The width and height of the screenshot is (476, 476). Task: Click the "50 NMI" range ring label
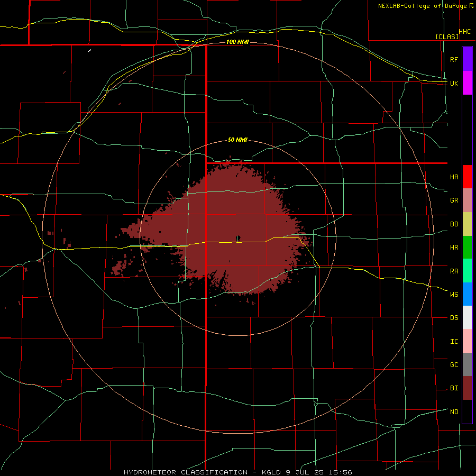[x=237, y=140]
